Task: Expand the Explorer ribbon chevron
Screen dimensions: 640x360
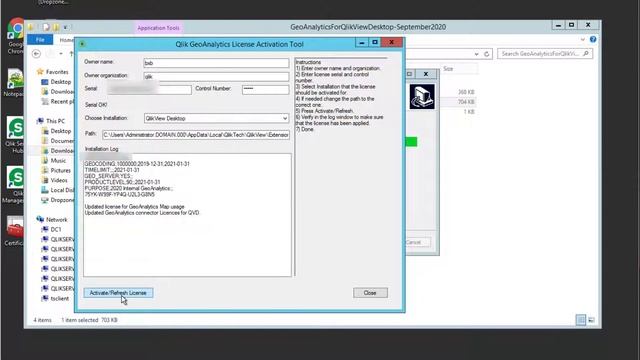Action: pyautogui.click(x=583, y=40)
